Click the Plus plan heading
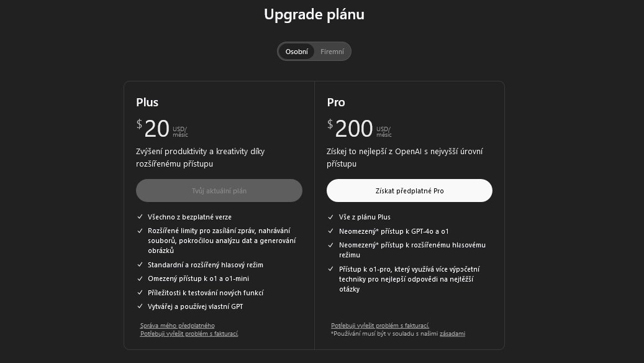This screenshot has width=644, height=363. click(147, 103)
